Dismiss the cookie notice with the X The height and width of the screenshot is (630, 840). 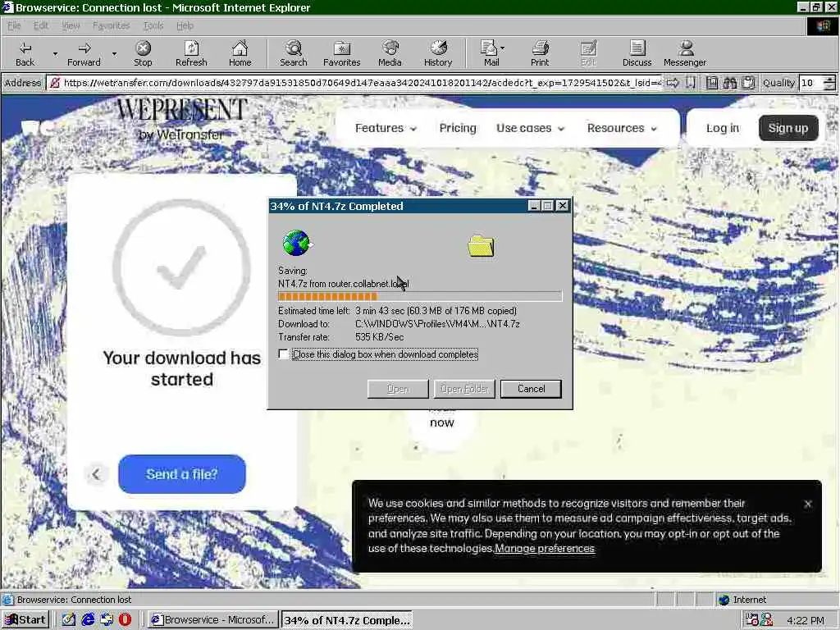pos(808,504)
